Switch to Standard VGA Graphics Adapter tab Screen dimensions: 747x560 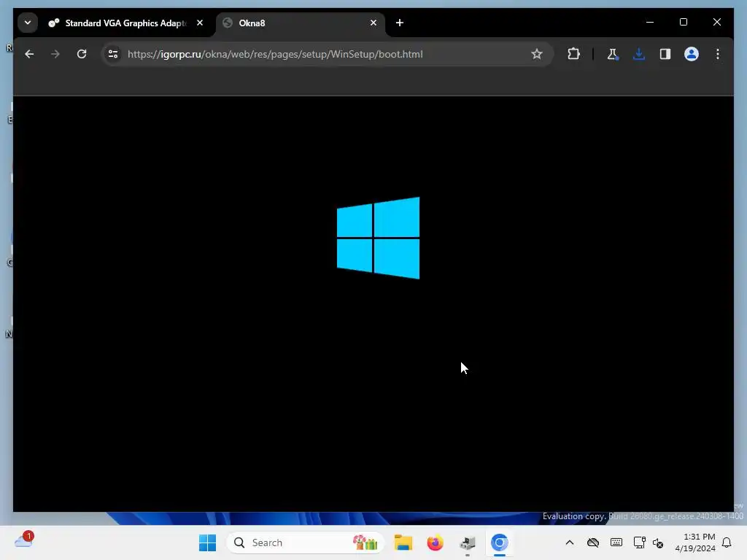coord(118,23)
